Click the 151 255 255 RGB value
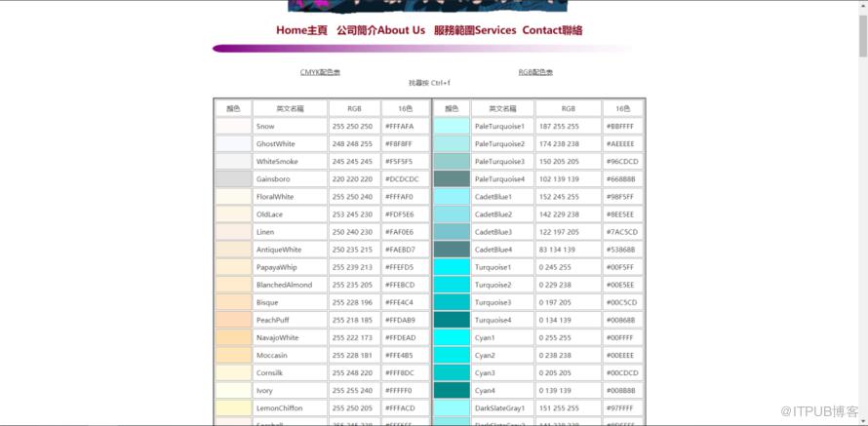868x426 pixels. 559,408
